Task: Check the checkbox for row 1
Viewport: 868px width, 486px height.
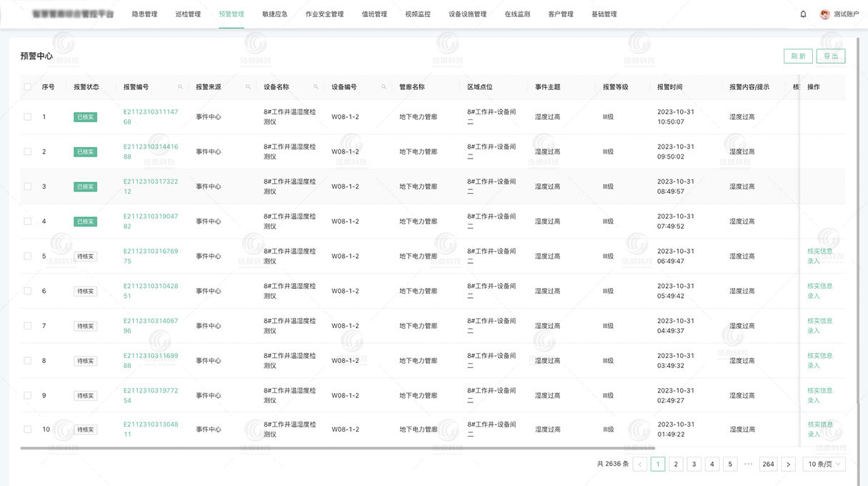Action: [x=27, y=116]
